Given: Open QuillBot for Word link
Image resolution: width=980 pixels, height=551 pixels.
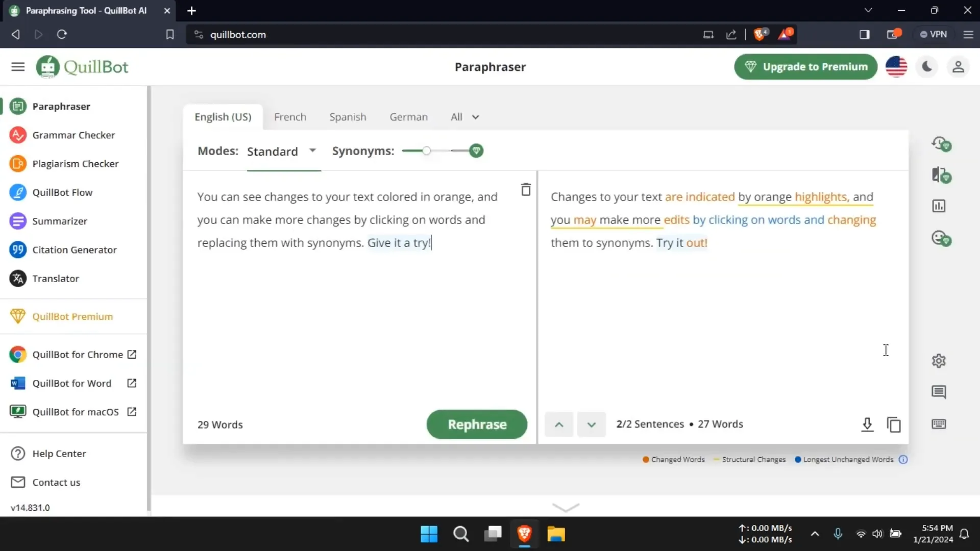Looking at the screenshot, I should 74,383.
